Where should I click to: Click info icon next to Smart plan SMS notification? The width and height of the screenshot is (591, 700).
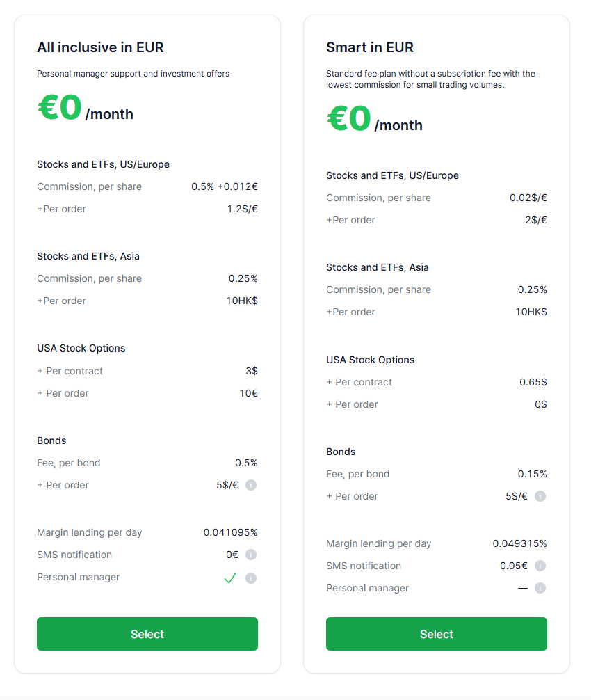[540, 566]
